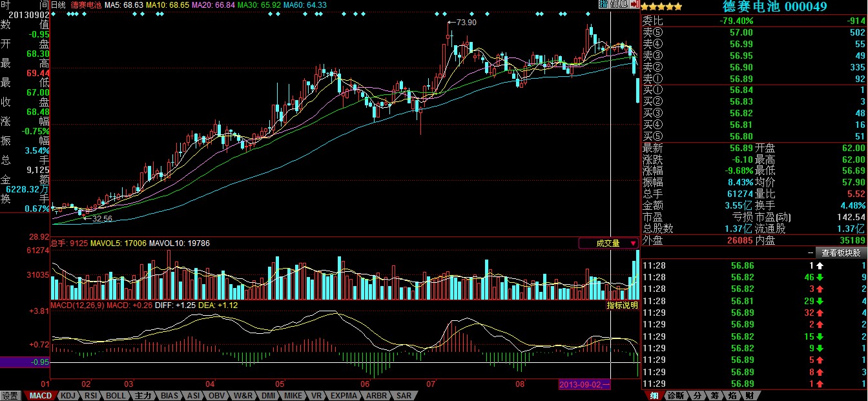Switch to the RSI indicator tab
The image size is (868, 401).
click(x=91, y=395)
